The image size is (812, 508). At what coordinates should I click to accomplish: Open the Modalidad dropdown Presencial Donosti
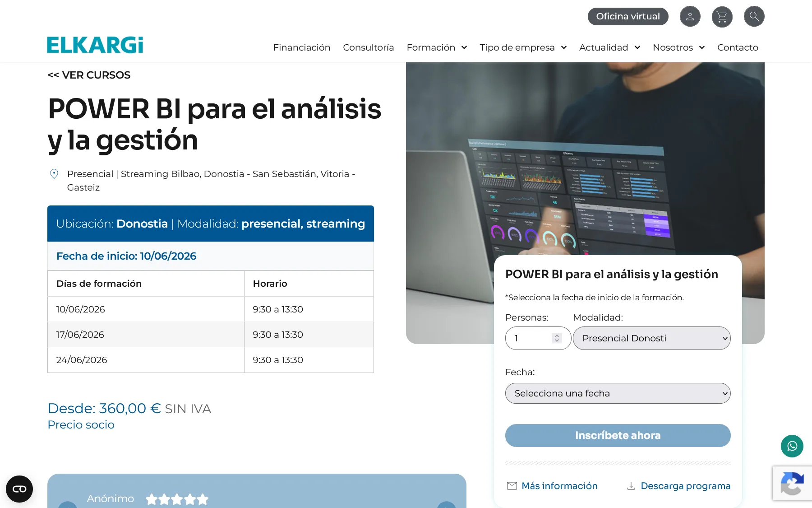click(651, 338)
